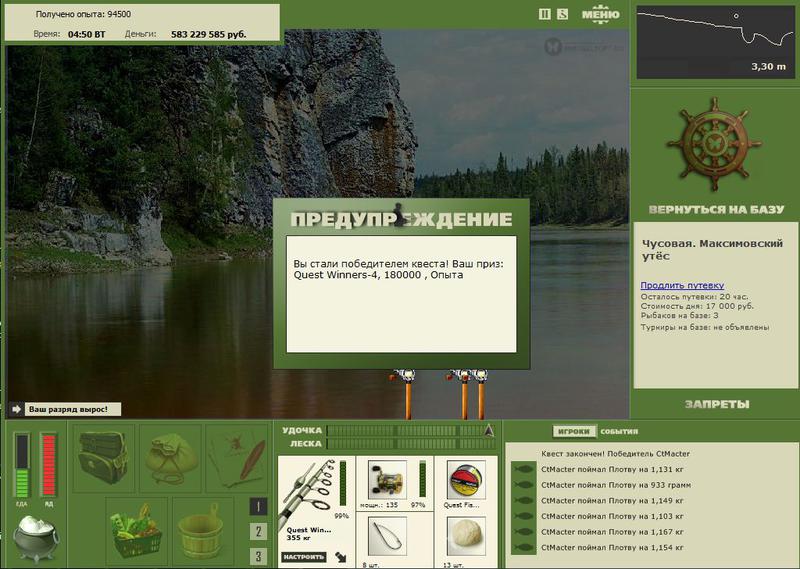Click 'Стоимость дня: 17 000 руб.' text
Image resolution: width=800 pixels, height=569 pixels.
[x=697, y=306]
